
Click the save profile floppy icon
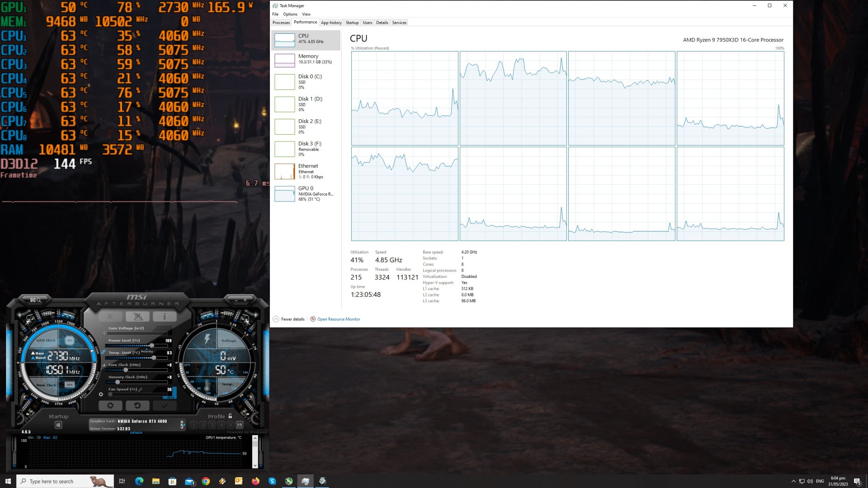coord(240,425)
